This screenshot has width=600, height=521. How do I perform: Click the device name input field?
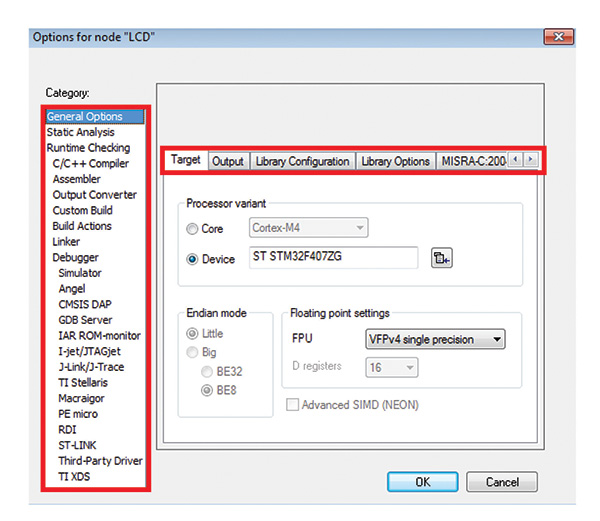point(331,259)
